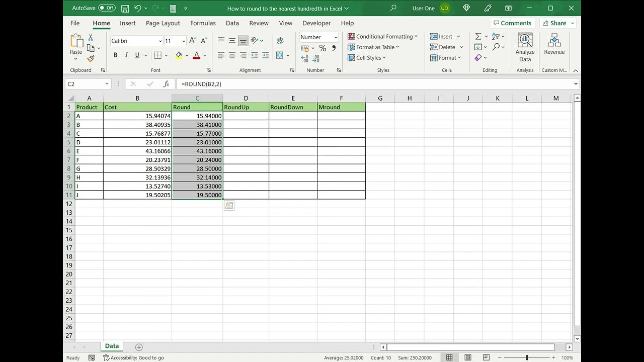
Task: Click the Find & Select magnifier icon
Action: click(496, 47)
